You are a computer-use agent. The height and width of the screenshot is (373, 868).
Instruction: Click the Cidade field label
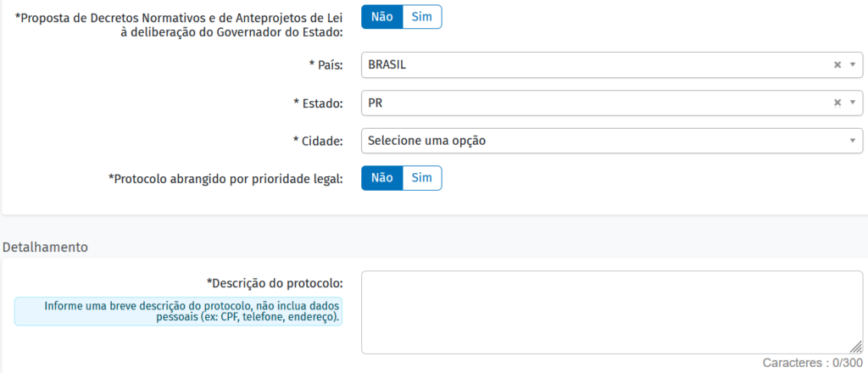(x=317, y=141)
